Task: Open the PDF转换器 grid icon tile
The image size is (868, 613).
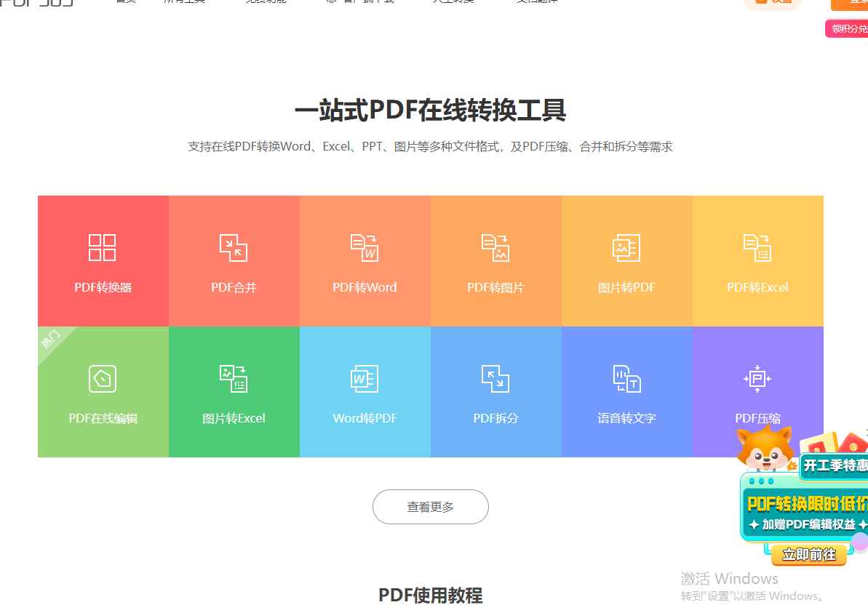Action: [x=103, y=247]
